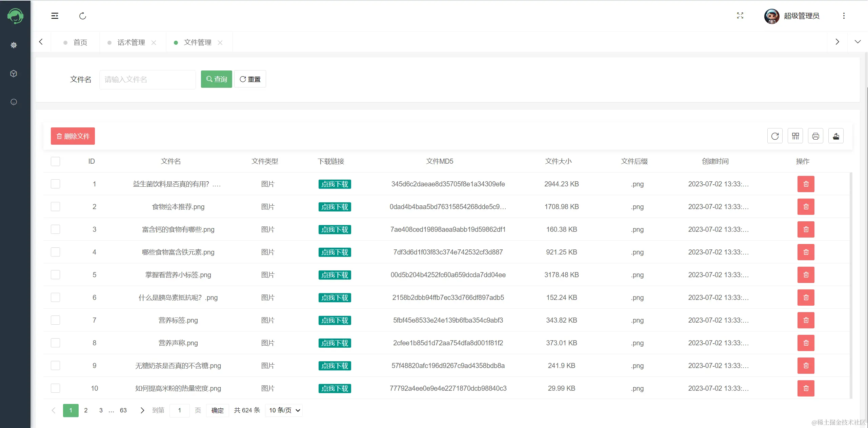
Task: Click into the 请输入文件名 input field
Action: pyautogui.click(x=147, y=80)
